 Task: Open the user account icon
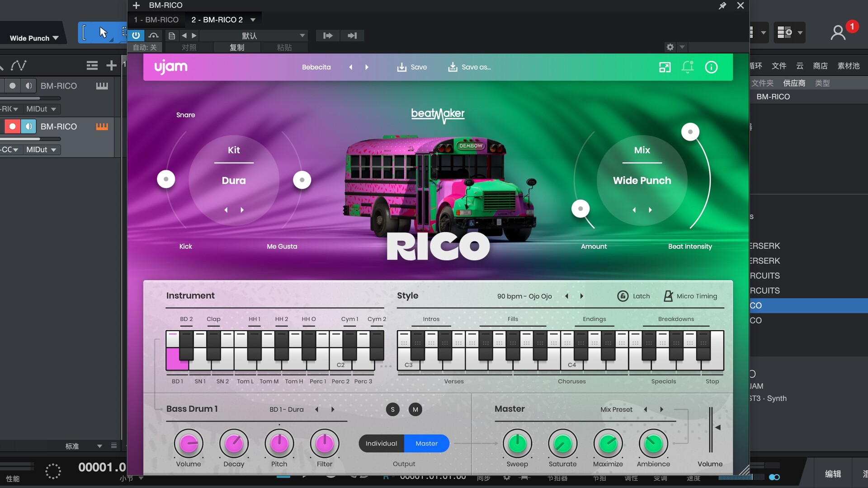[838, 33]
